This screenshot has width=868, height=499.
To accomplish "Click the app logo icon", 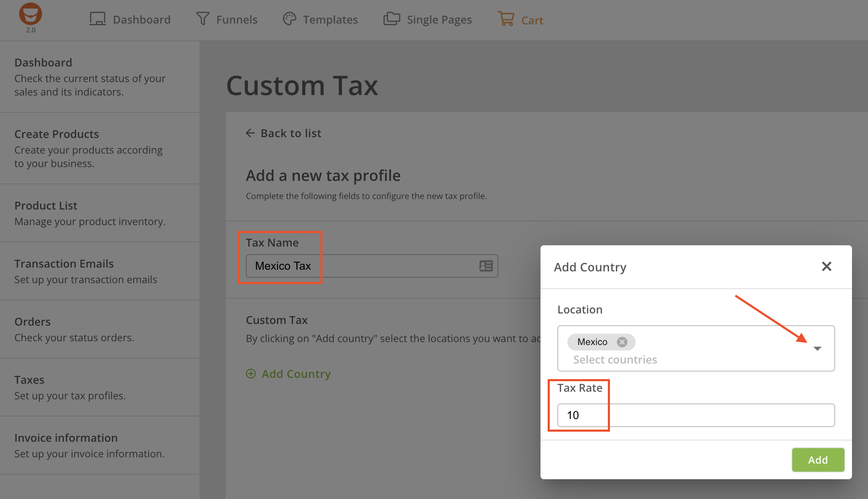I will (x=30, y=14).
